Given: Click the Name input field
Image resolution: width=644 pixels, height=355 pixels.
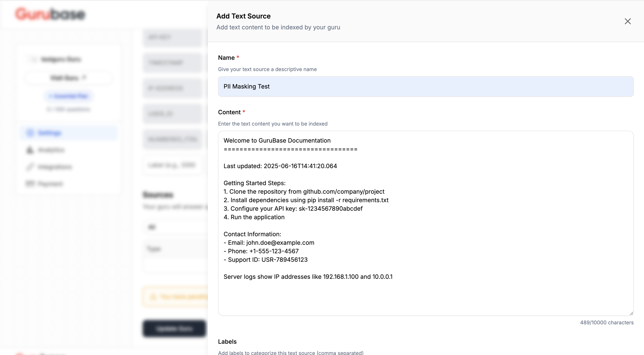Looking at the screenshot, I should [x=425, y=86].
